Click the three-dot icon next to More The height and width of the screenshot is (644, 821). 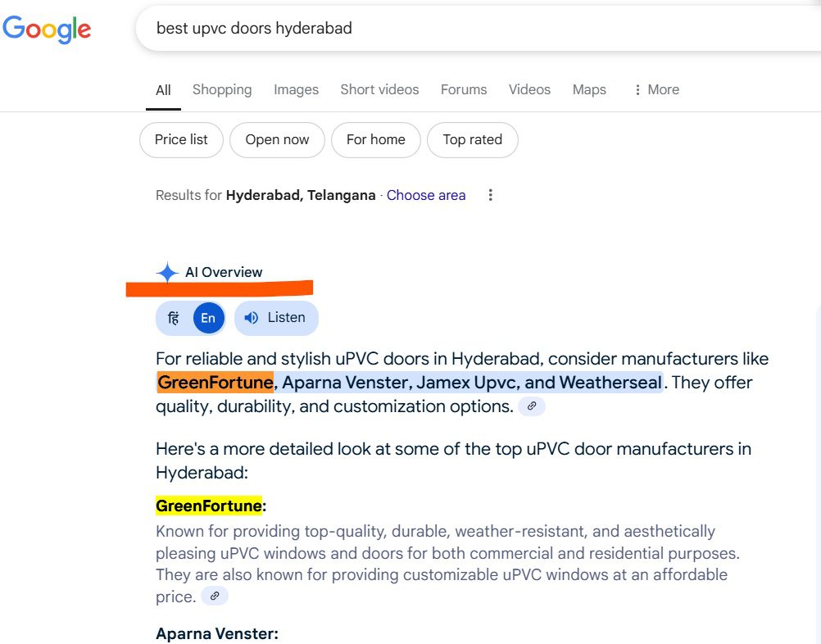pos(637,90)
